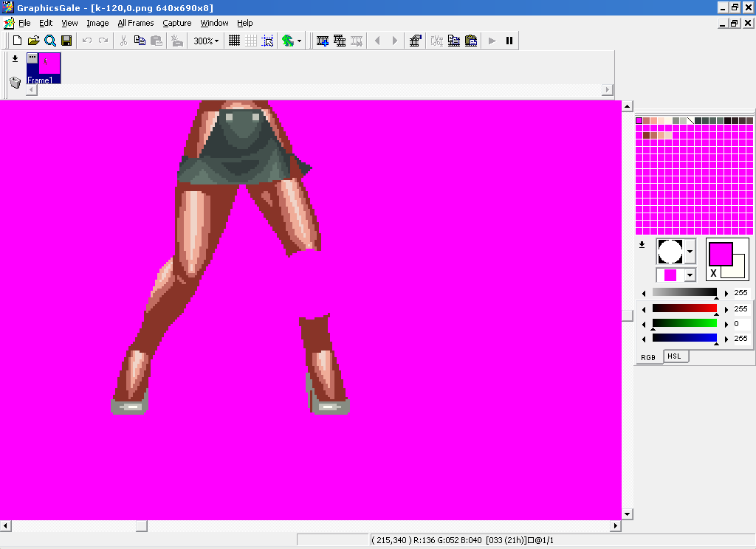Click the Save floppy disk icon
756x549 pixels.
coord(66,41)
